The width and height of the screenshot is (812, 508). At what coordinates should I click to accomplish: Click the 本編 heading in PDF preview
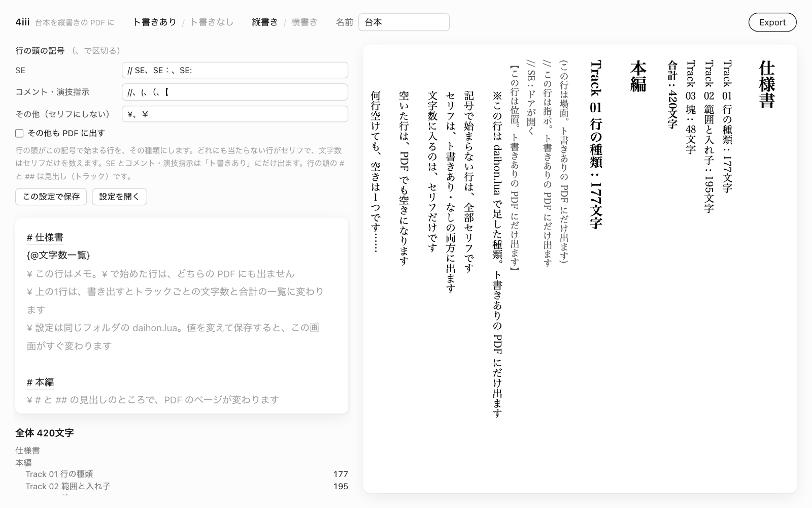click(638, 76)
